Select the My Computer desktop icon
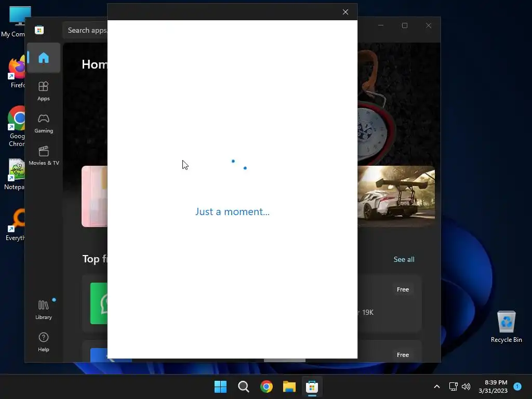Image resolution: width=532 pixels, height=399 pixels. pyautogui.click(x=14, y=22)
